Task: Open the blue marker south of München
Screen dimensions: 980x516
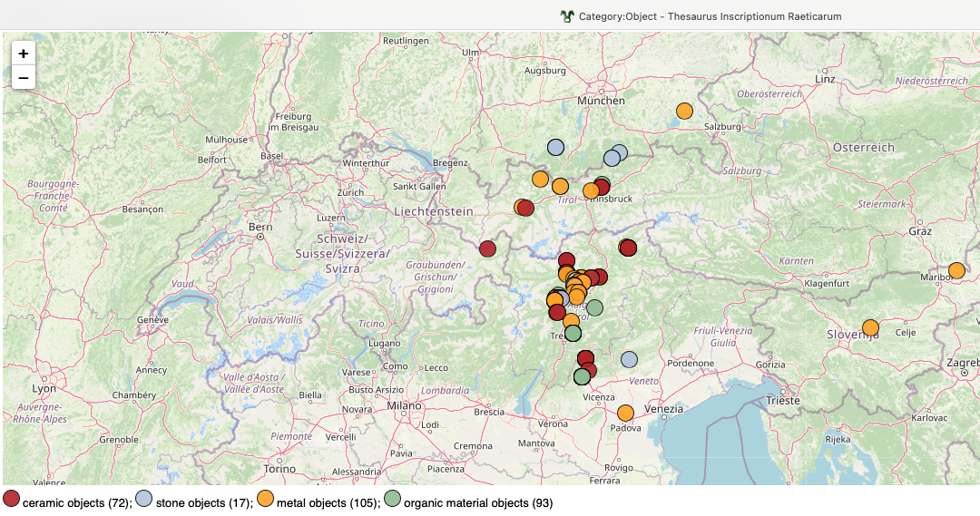Action: (x=555, y=147)
